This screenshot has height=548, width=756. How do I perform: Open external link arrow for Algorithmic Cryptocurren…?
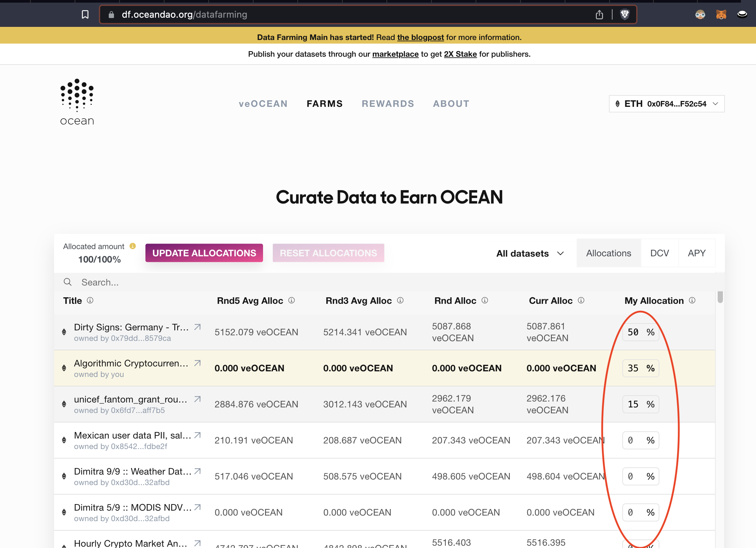click(197, 363)
